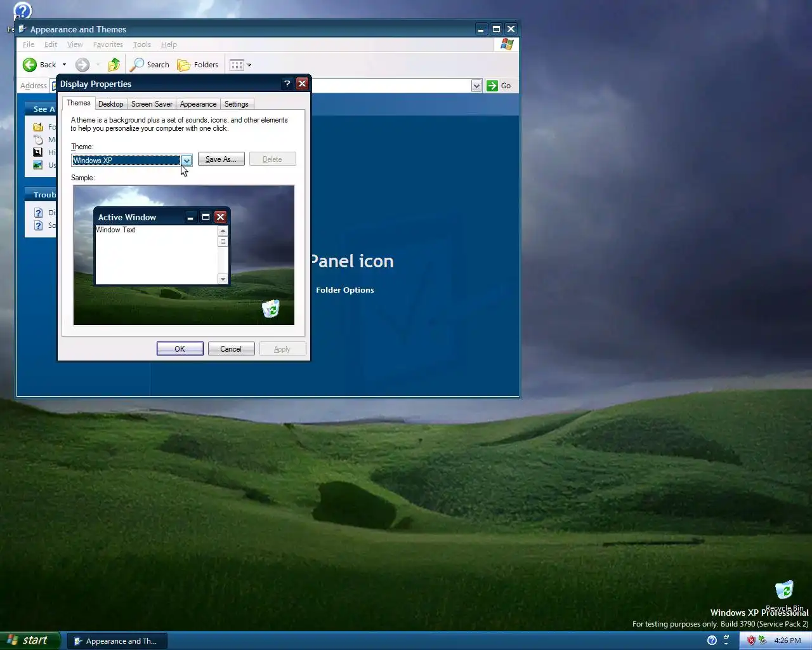Screen dimensions: 812x650
Task: Click the Save As... button
Action: [x=221, y=159]
